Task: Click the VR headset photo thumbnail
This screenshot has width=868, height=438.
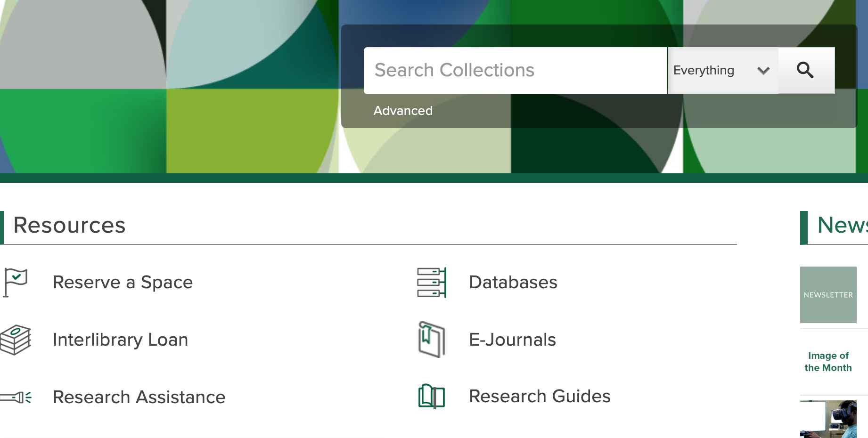Action: click(828, 419)
